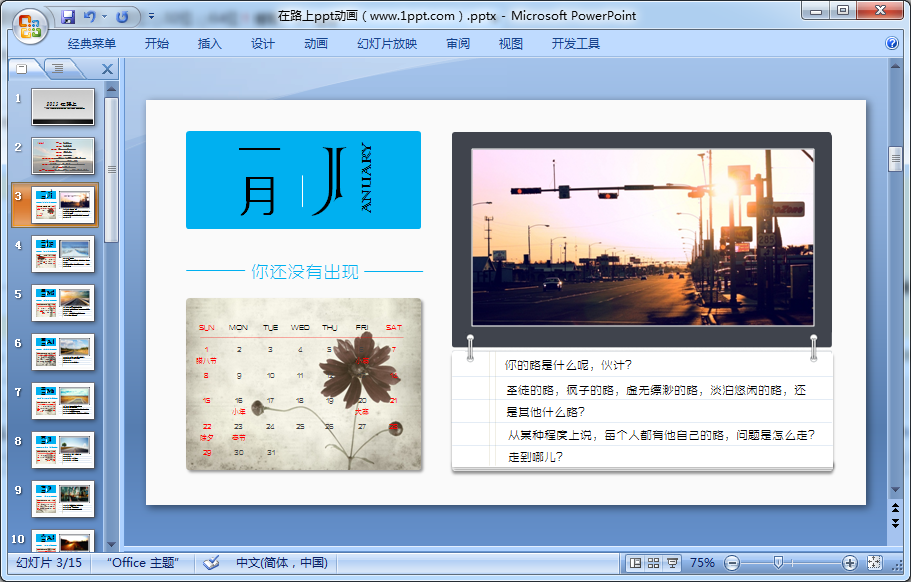The width and height of the screenshot is (911, 582).
Task: Click 幻灯片 3/15 in status bar
Action: [x=49, y=563]
